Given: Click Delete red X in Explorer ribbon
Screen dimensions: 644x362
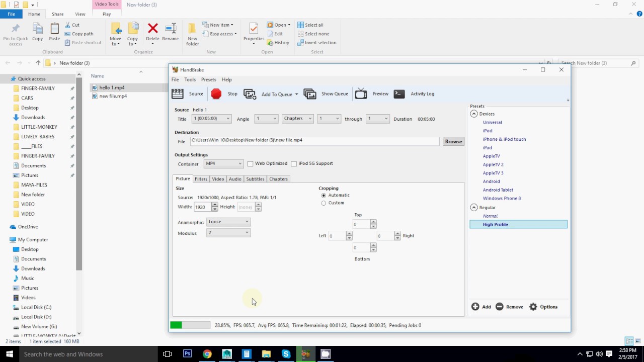Looking at the screenshot, I should tap(153, 28).
